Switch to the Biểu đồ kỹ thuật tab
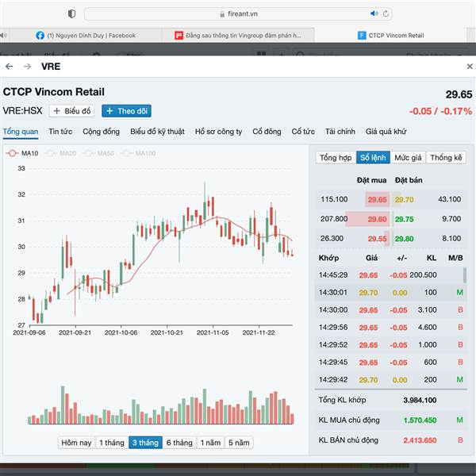The height and width of the screenshot is (476, 476). pos(157,131)
